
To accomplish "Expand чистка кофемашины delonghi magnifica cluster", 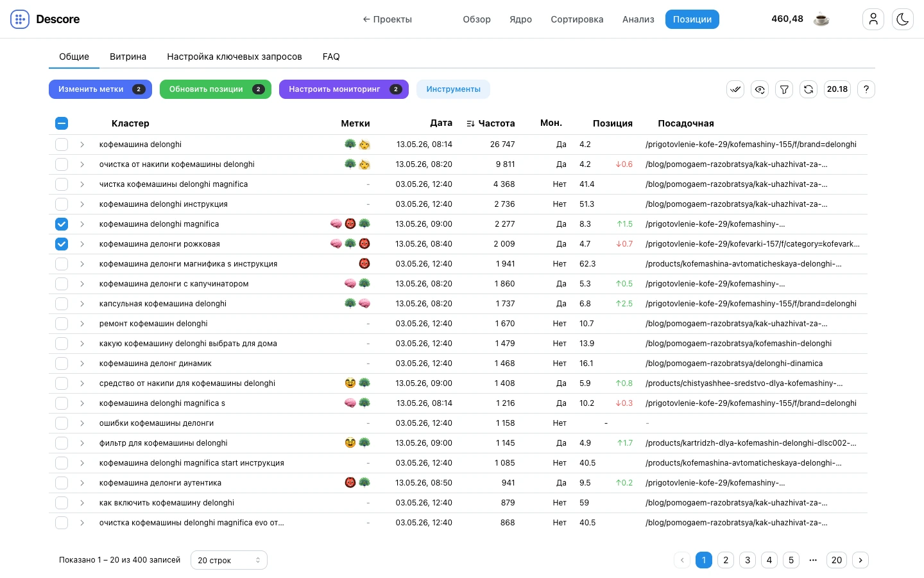I will (x=82, y=184).
